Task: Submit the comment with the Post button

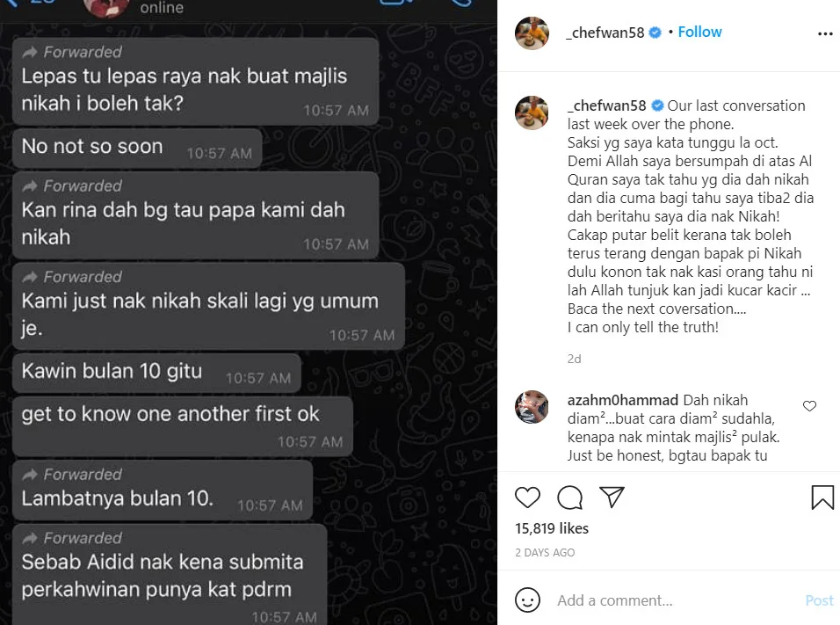Action: pos(819,600)
